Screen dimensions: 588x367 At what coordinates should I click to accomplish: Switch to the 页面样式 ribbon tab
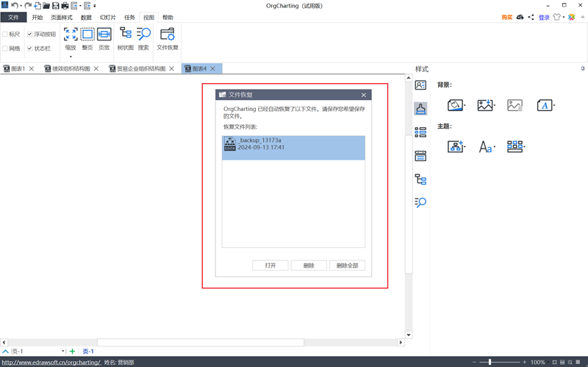[62, 17]
